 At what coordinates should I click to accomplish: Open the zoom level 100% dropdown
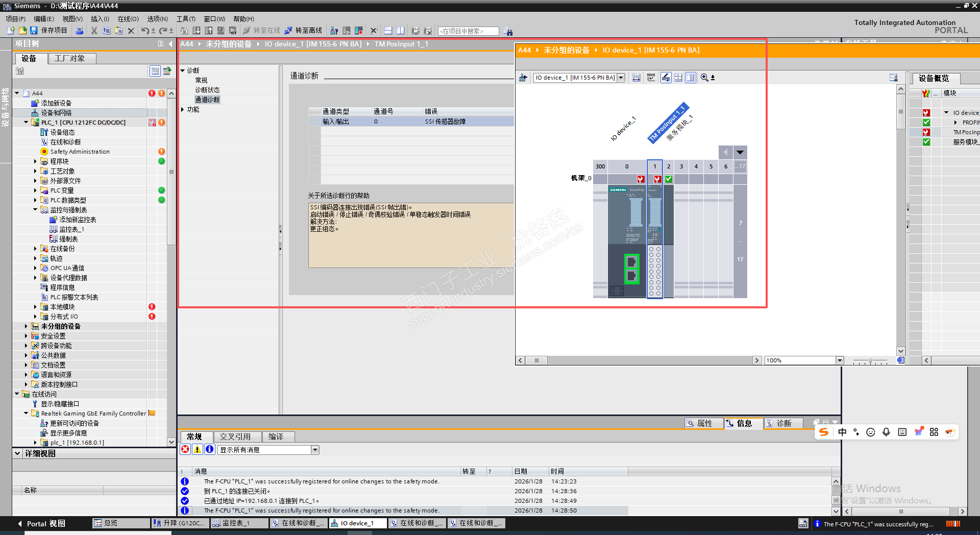[x=840, y=360]
